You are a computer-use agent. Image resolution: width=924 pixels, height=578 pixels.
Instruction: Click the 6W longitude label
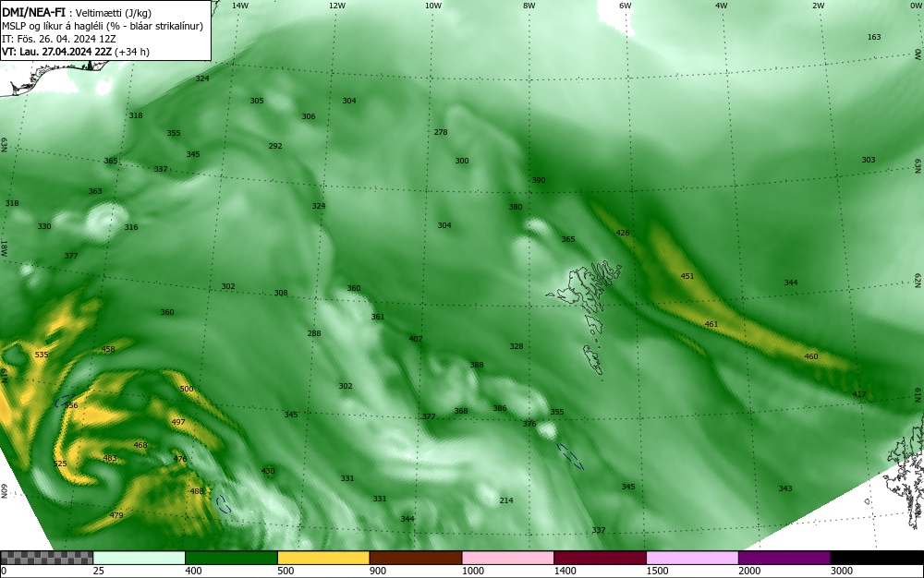click(x=626, y=6)
